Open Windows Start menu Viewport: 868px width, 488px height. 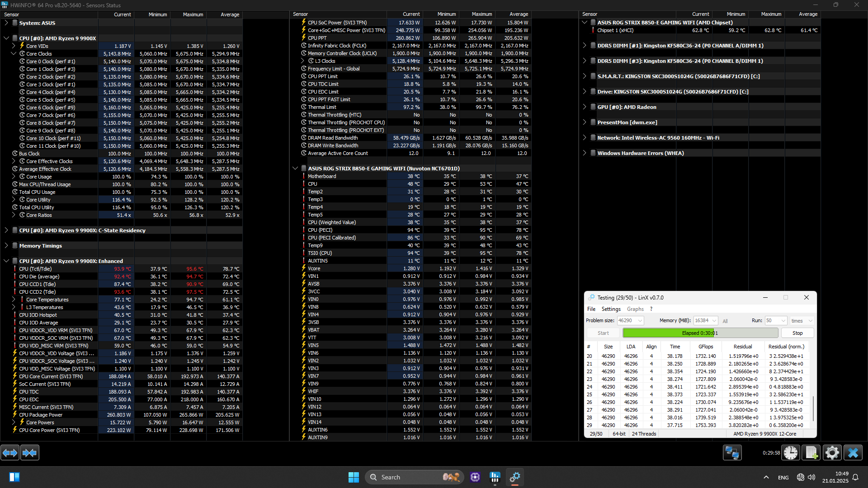click(354, 477)
